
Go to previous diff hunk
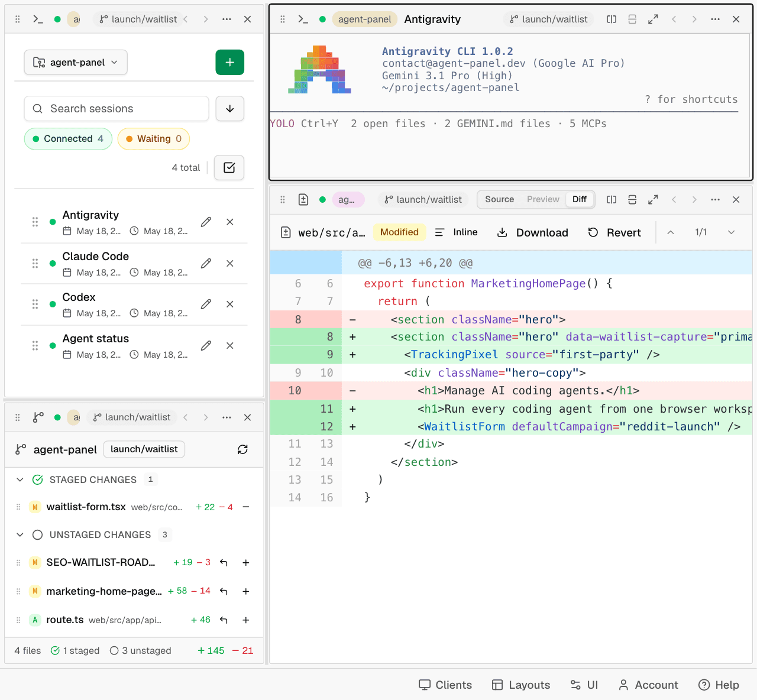671,232
